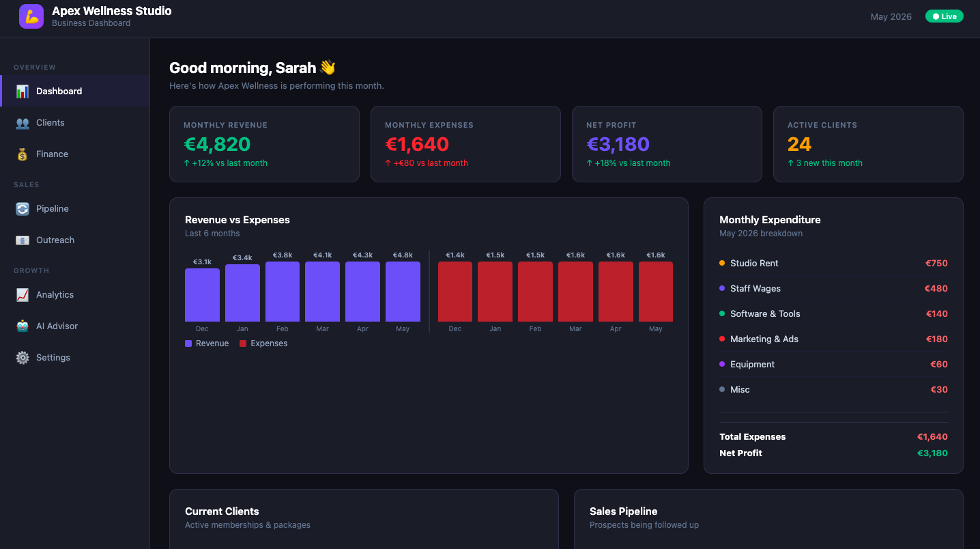980x549 pixels.
Task: Click the red Expenses legend swatch
Action: tap(243, 343)
